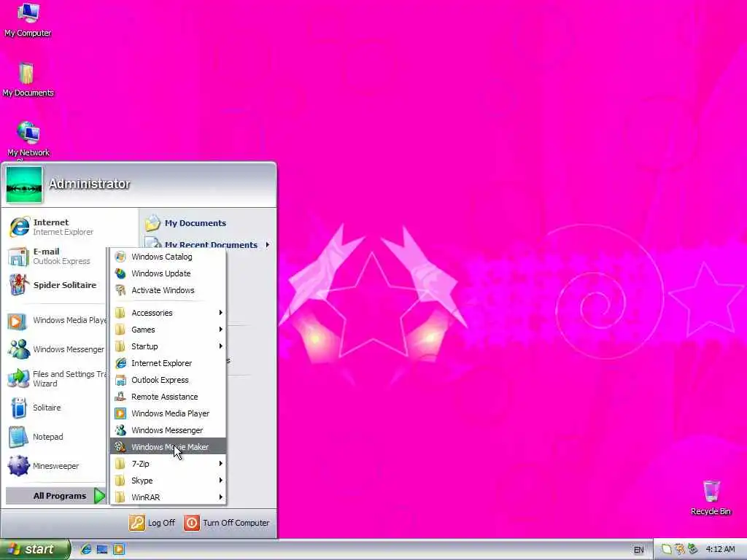Expand the Games folder submenu
This screenshot has height=560, width=747.
[x=168, y=330]
